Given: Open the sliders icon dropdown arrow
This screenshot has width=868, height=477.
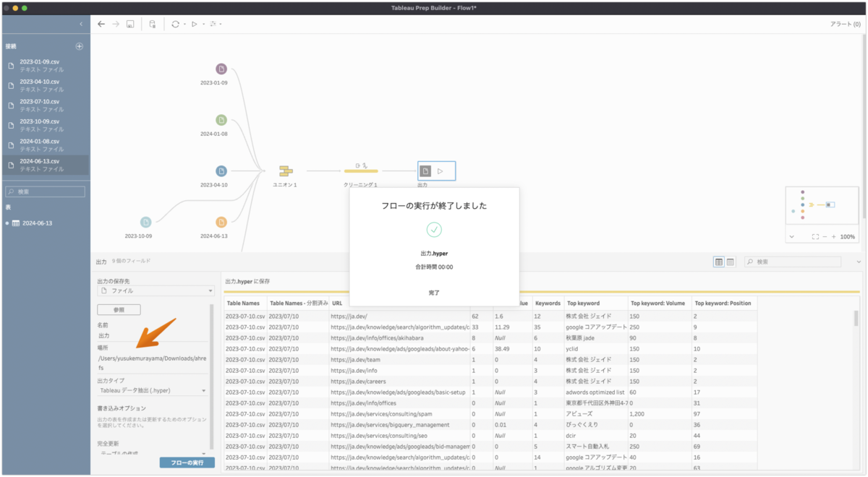Looking at the screenshot, I should (x=221, y=25).
